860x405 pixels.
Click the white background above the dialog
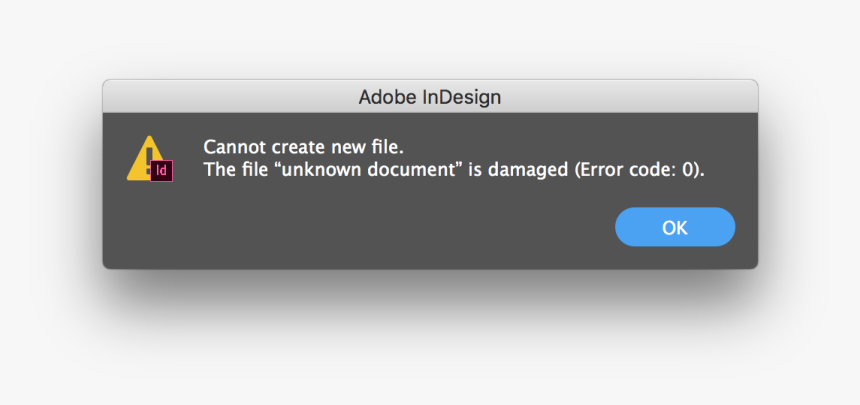(x=430, y=40)
